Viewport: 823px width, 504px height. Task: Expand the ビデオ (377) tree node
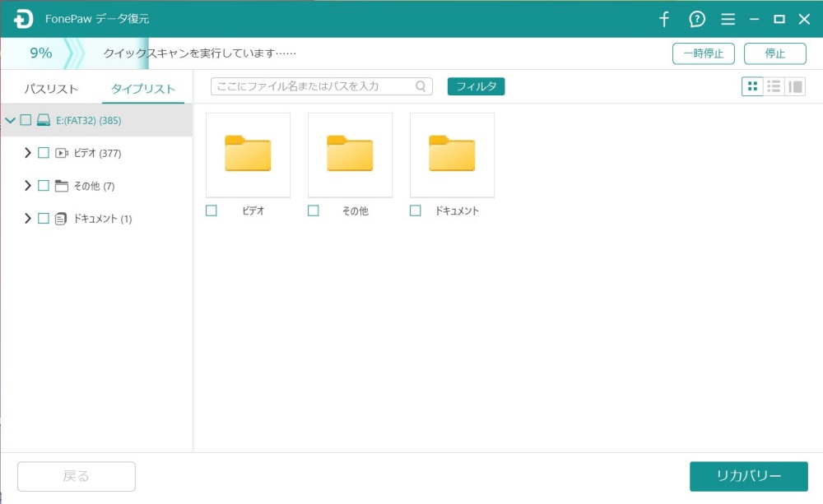click(28, 153)
